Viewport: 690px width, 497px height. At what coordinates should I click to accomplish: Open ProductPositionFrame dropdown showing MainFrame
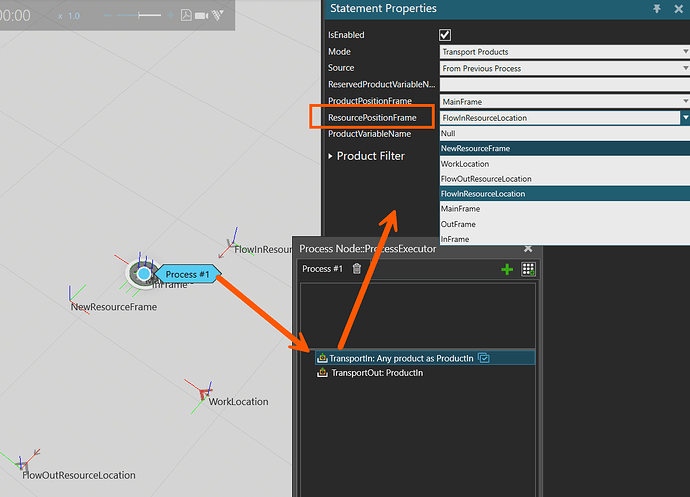tap(565, 102)
